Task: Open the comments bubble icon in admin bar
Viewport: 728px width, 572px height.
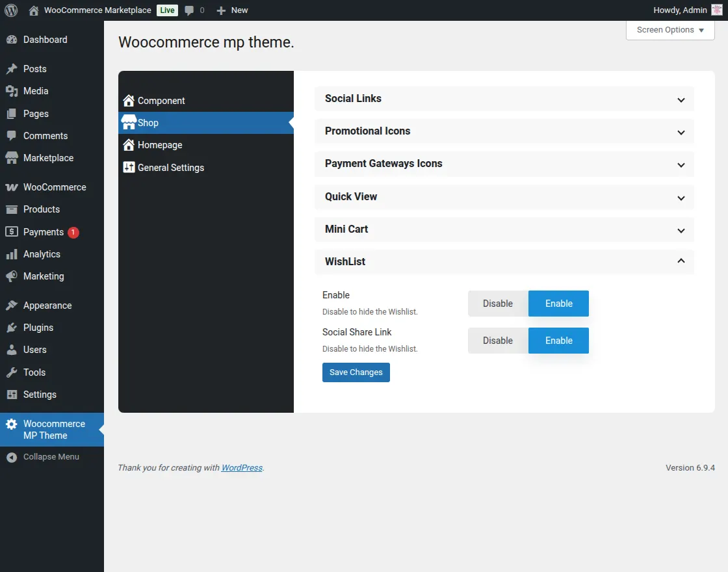Action: coord(189,10)
